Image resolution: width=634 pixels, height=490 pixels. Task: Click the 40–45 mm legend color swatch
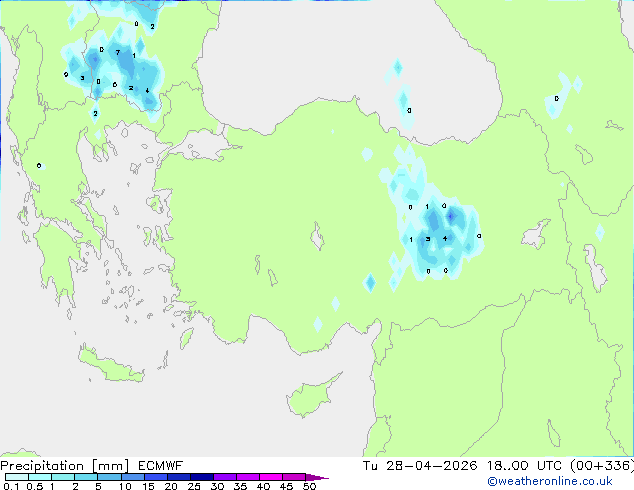click(x=271, y=477)
